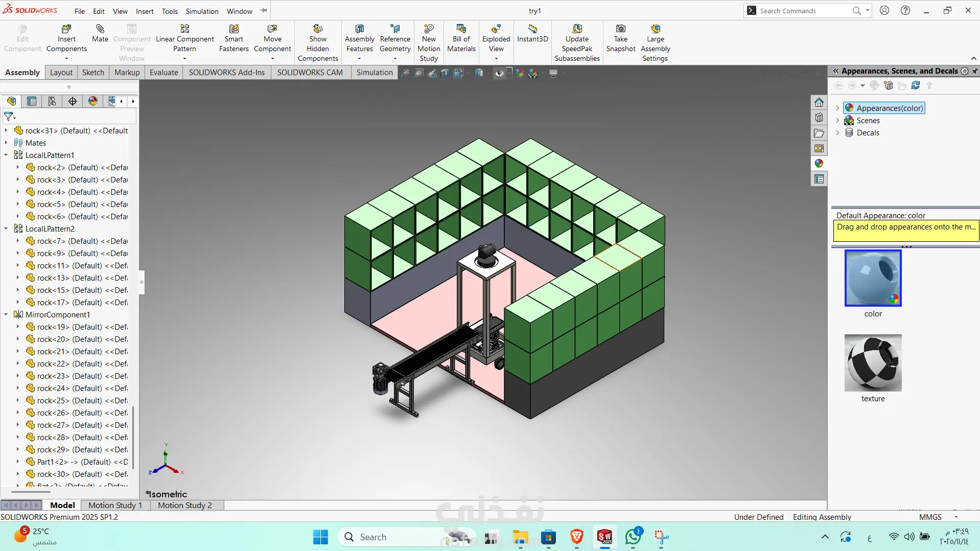Toggle Large Assembly Settings
980x551 pixels.
pyautogui.click(x=656, y=43)
